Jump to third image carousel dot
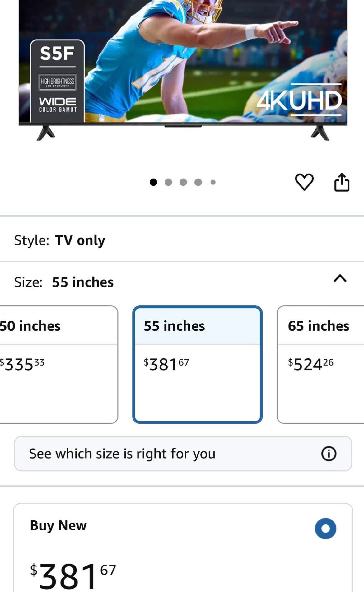Image resolution: width=364 pixels, height=592 pixels. click(183, 182)
